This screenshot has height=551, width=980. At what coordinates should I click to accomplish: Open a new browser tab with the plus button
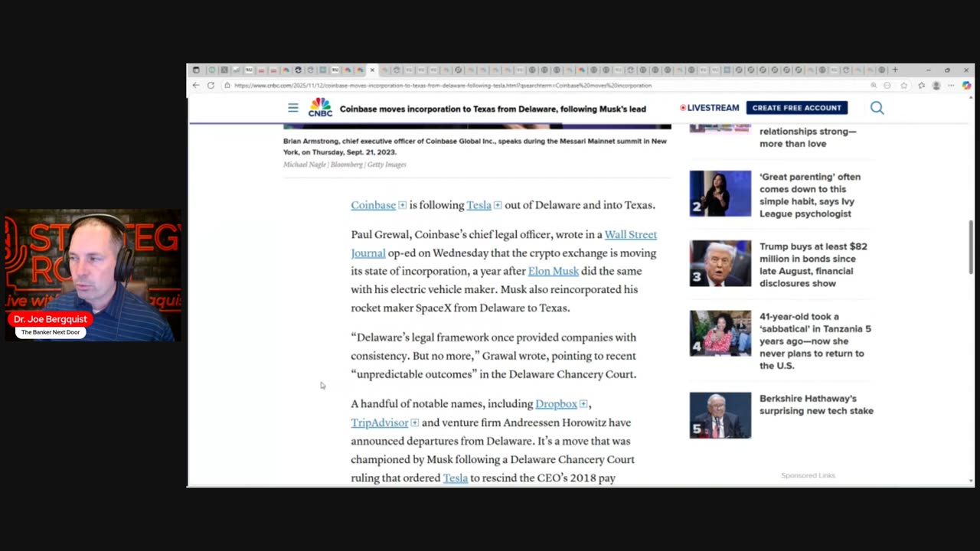(x=894, y=70)
